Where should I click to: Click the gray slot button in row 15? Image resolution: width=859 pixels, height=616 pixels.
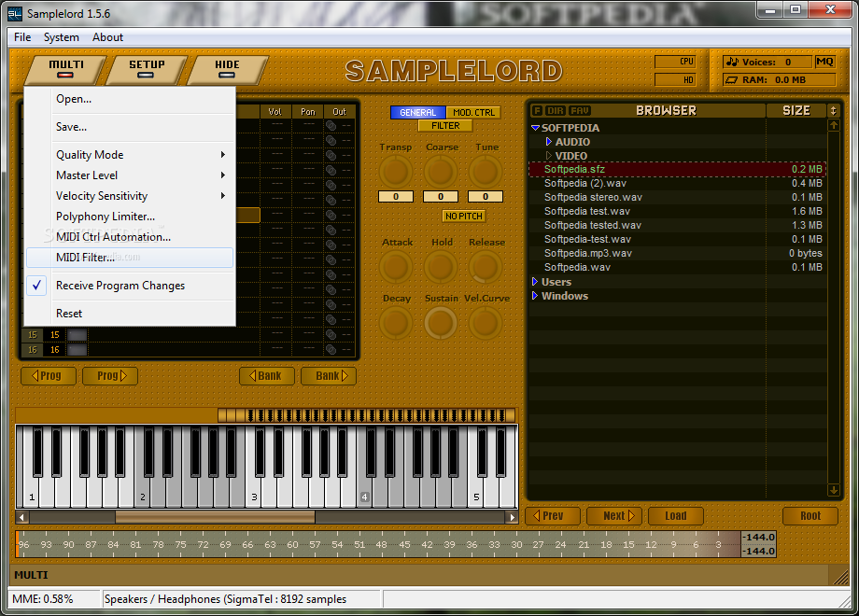77,334
